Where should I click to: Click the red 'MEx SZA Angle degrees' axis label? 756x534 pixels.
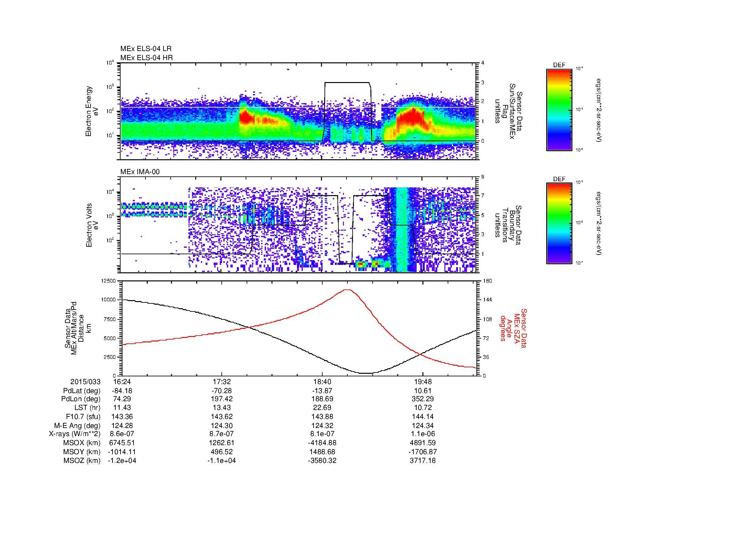513,328
